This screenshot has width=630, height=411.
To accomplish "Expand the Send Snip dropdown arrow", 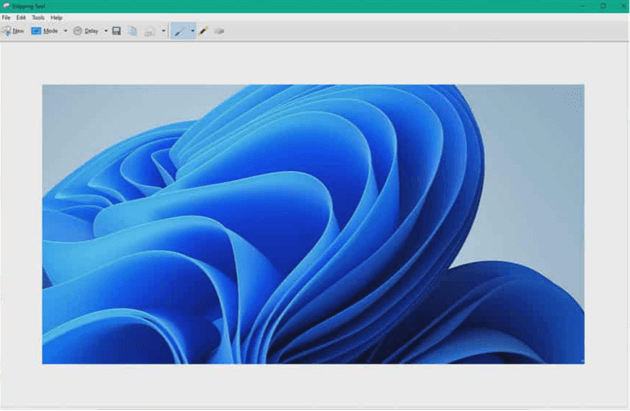I will pyautogui.click(x=163, y=31).
